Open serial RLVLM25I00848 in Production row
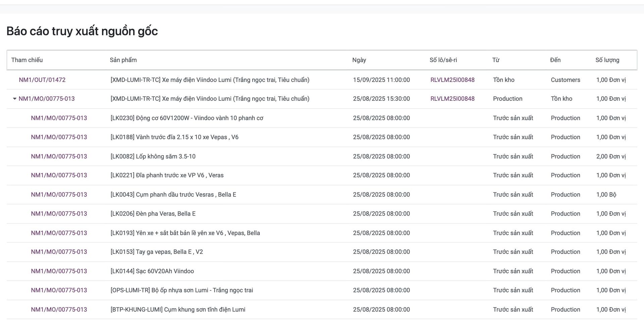This screenshot has height=321, width=644. (452, 99)
